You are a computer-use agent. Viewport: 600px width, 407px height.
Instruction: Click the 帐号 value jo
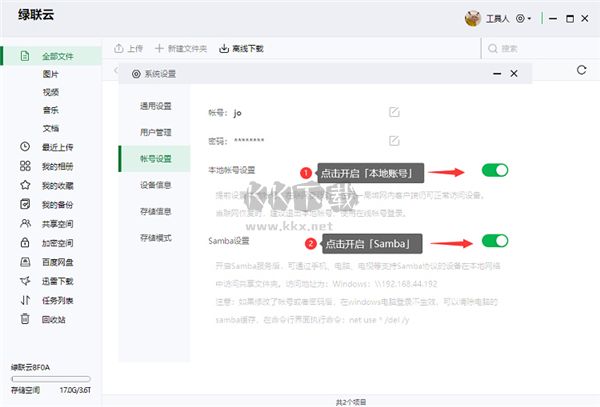click(x=237, y=113)
